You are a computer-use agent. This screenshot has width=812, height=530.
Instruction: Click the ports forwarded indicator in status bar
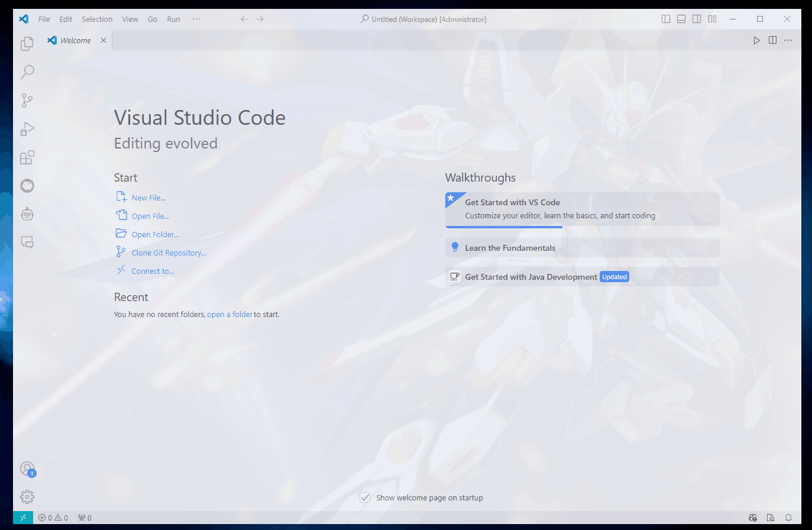pyautogui.click(x=85, y=518)
